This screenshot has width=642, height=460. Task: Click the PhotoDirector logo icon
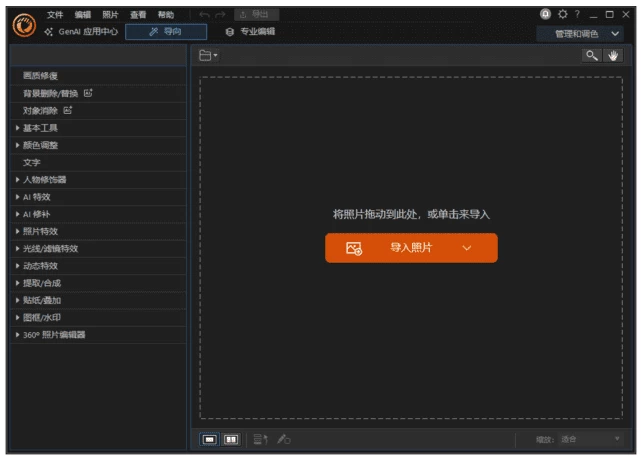coord(23,25)
